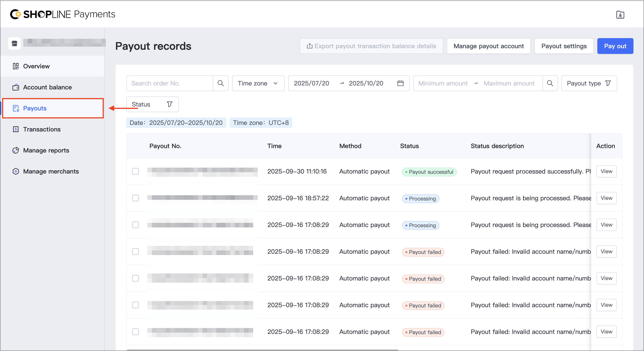Click the download icon in top header

620,15
